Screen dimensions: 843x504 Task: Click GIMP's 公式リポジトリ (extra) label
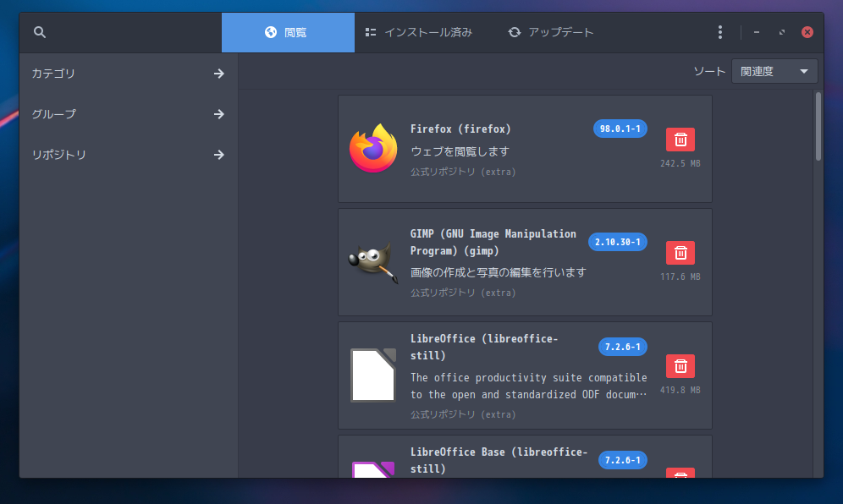(x=463, y=293)
